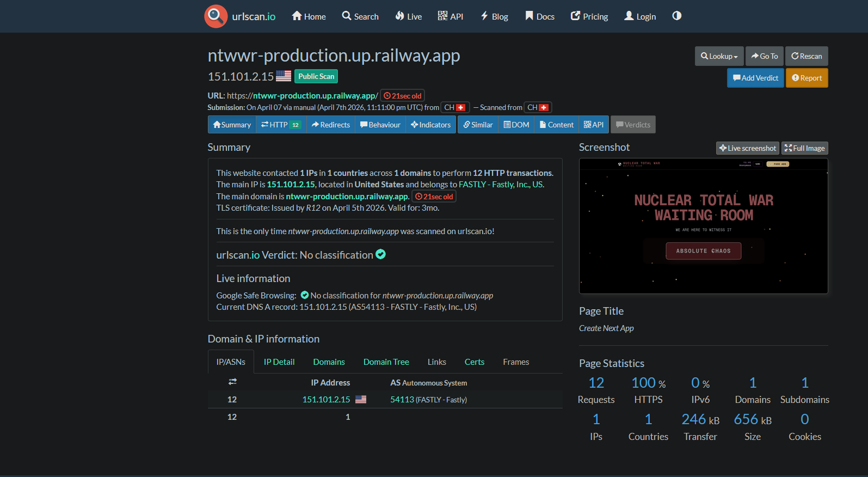Select the IP/ASNs tab
This screenshot has height=477, width=868.
(x=231, y=362)
